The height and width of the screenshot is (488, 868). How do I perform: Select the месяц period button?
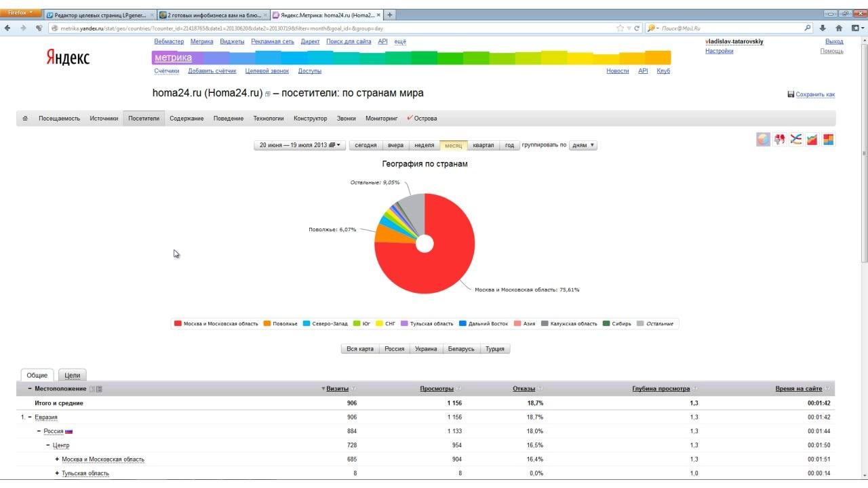[453, 145]
